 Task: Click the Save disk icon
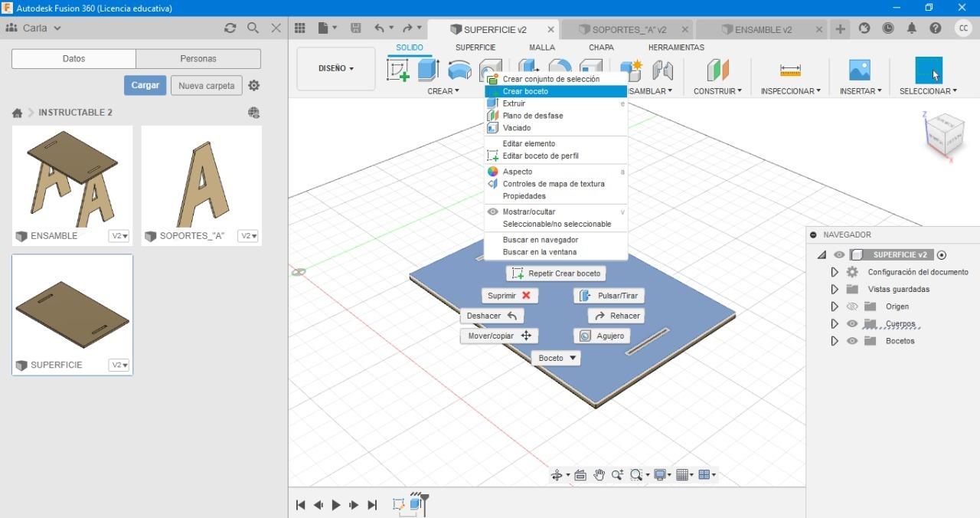(356, 28)
